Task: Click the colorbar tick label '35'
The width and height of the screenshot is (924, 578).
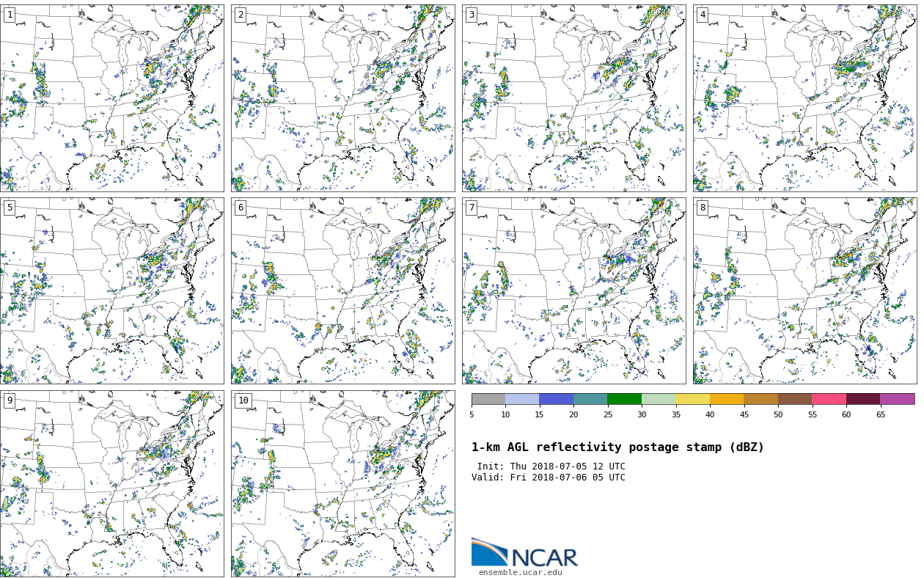Action: (675, 415)
